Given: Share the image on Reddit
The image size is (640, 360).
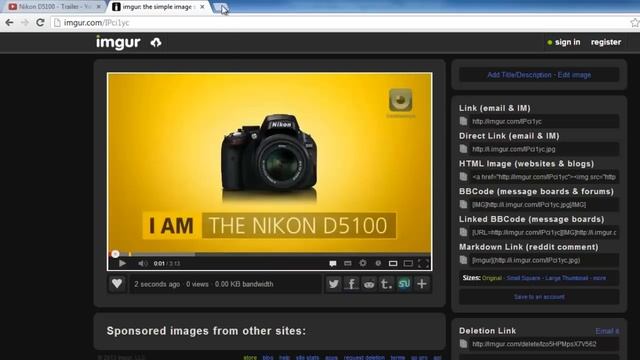Looking at the screenshot, I should pos(369,284).
